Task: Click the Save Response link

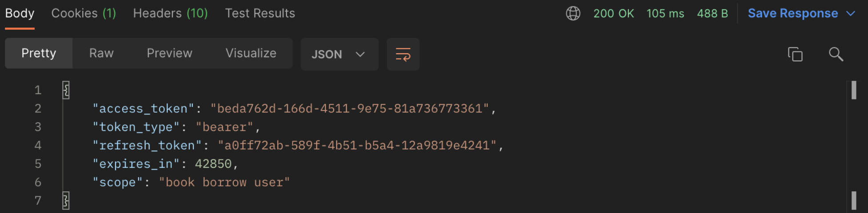Action: (x=793, y=13)
